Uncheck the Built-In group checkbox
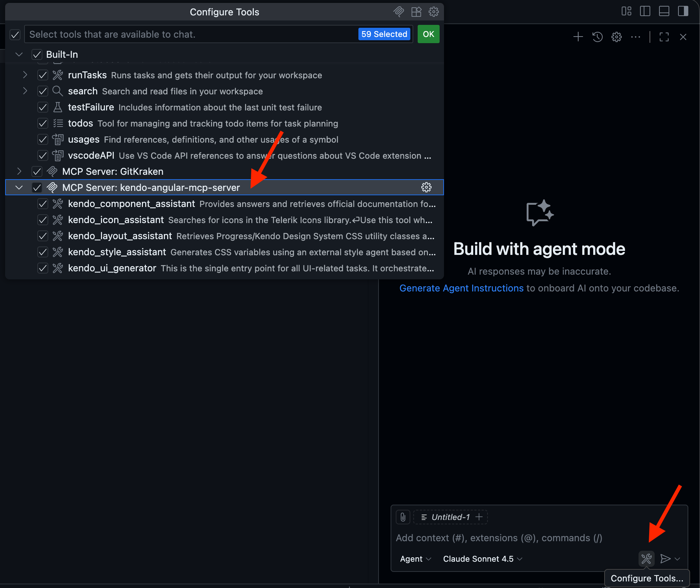 (x=37, y=54)
